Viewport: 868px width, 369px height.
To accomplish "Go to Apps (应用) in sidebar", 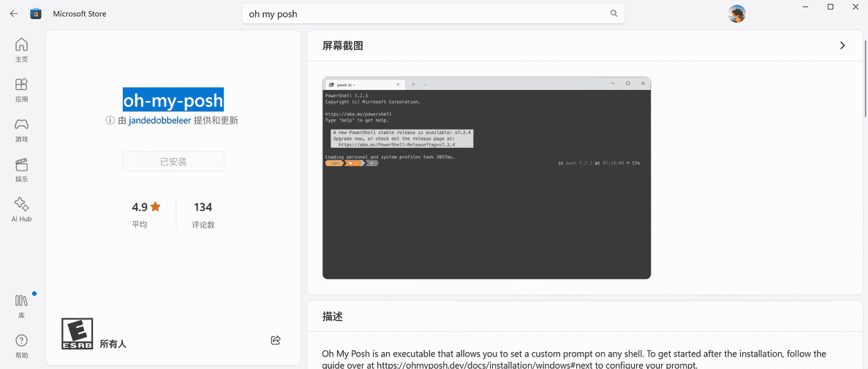I will point(21,90).
